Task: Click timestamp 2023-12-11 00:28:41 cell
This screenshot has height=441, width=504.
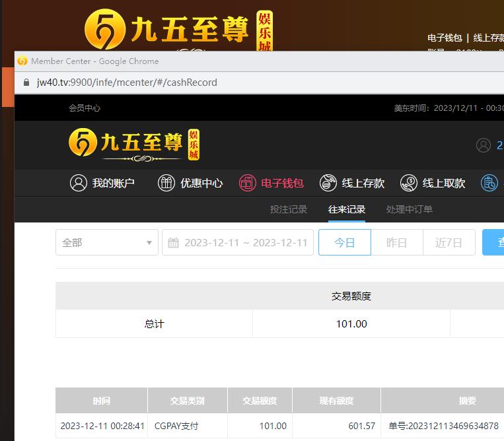Action: (x=102, y=426)
